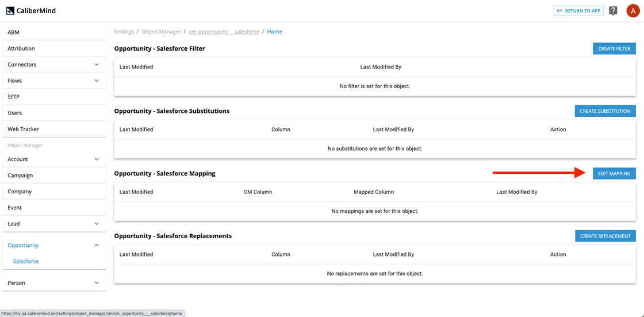Expand the Flows section chevron
Screen dimensions: 644x317
[x=97, y=81]
